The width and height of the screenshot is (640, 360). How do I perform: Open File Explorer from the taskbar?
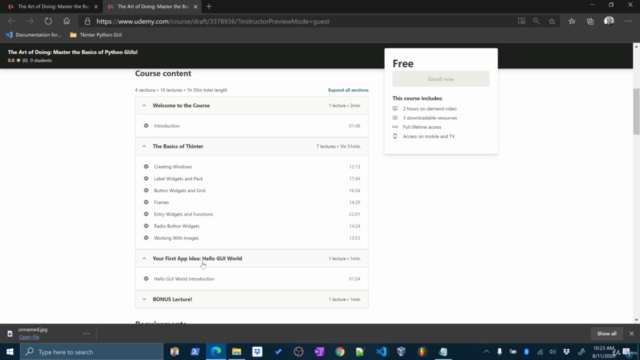pos(237,352)
